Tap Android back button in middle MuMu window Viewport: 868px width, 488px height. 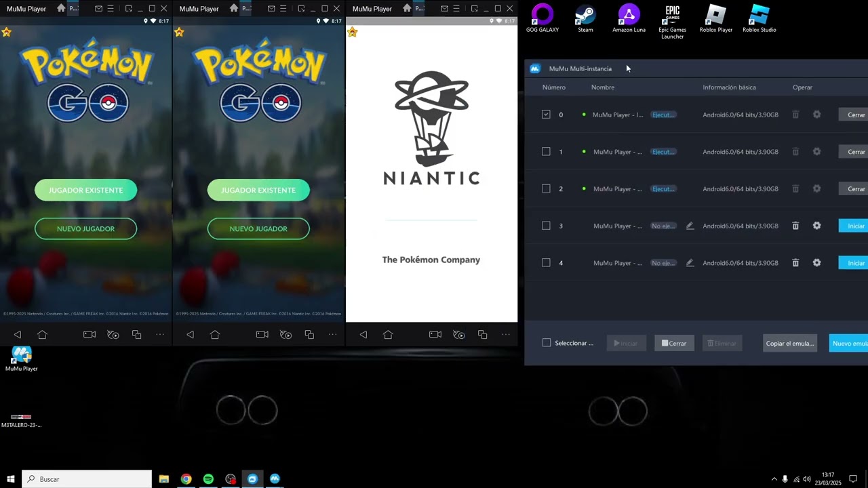pyautogui.click(x=191, y=335)
